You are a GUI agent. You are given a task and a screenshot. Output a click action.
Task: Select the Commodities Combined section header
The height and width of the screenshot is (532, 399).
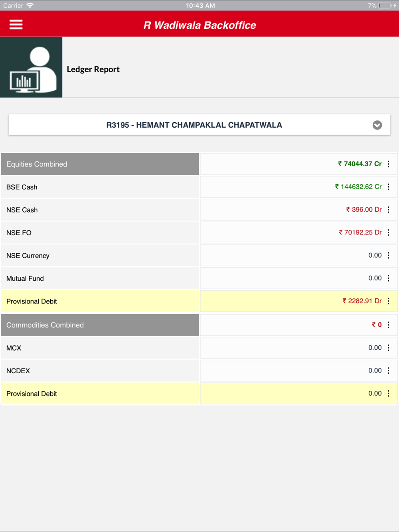100,325
